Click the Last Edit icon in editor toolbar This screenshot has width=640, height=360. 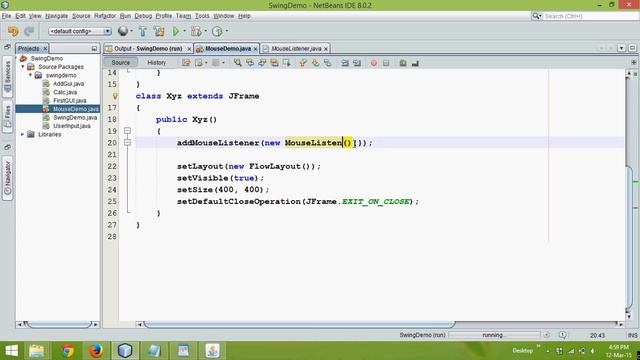[186, 63]
